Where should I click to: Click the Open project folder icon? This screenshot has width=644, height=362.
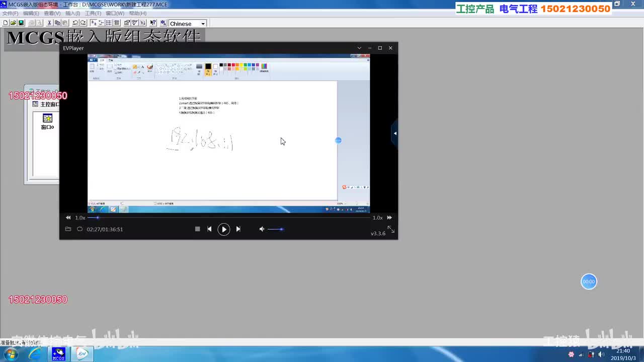pyautogui.click(x=13, y=23)
